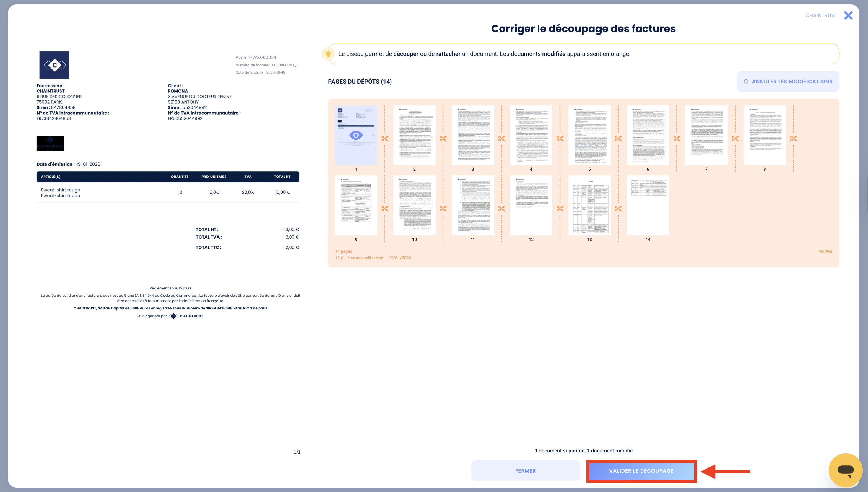Click scissors between pages 1 and 2
868x492 pixels.
tap(385, 139)
